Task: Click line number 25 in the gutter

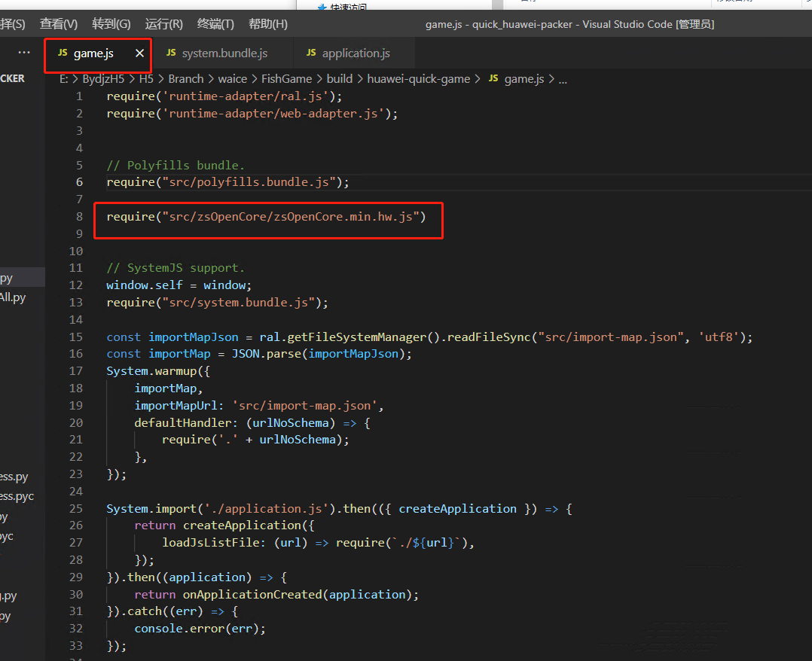Action: pyautogui.click(x=75, y=509)
